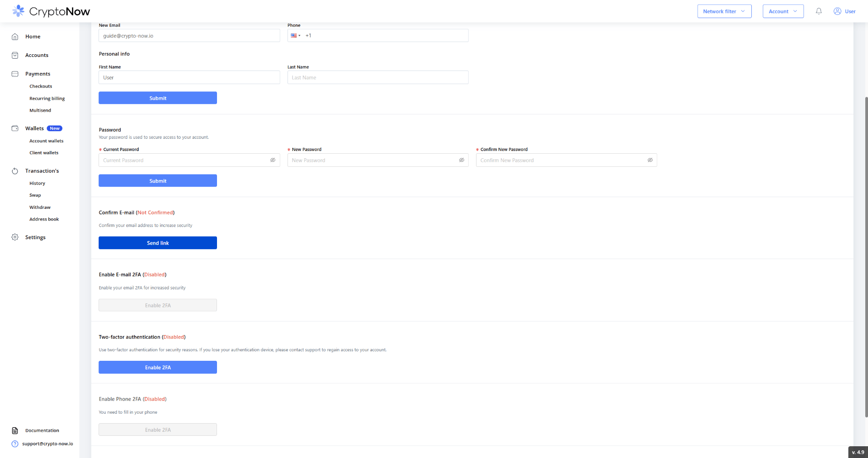Submit the personal info form

pyautogui.click(x=158, y=98)
